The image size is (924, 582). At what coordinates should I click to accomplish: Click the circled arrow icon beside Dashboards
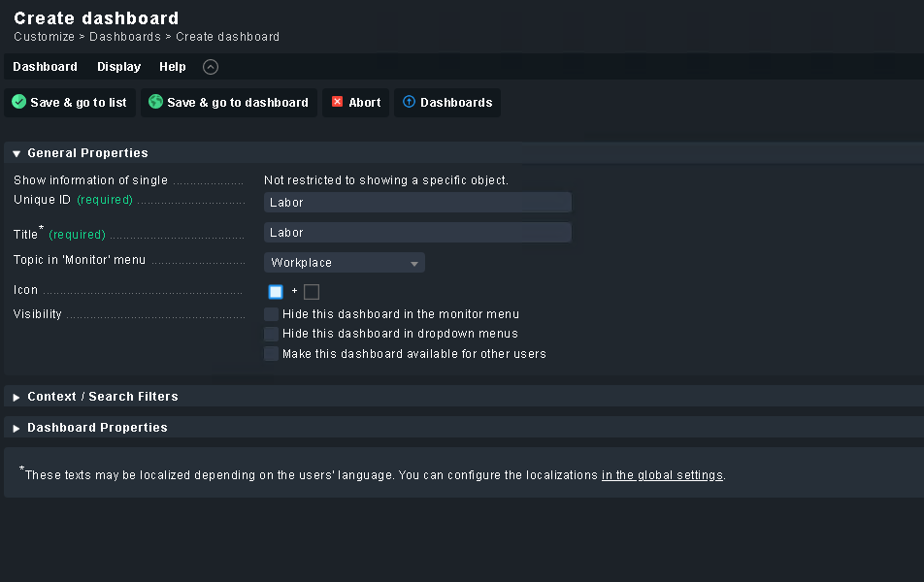click(411, 102)
